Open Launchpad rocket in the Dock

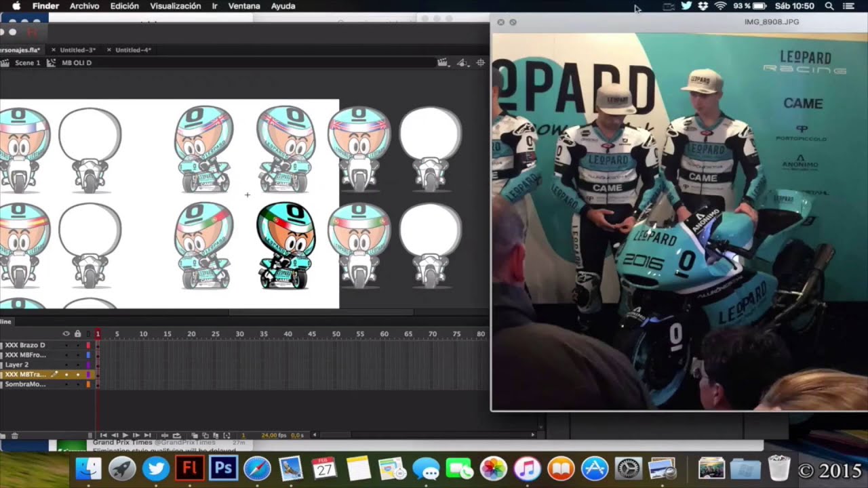pyautogui.click(x=122, y=468)
